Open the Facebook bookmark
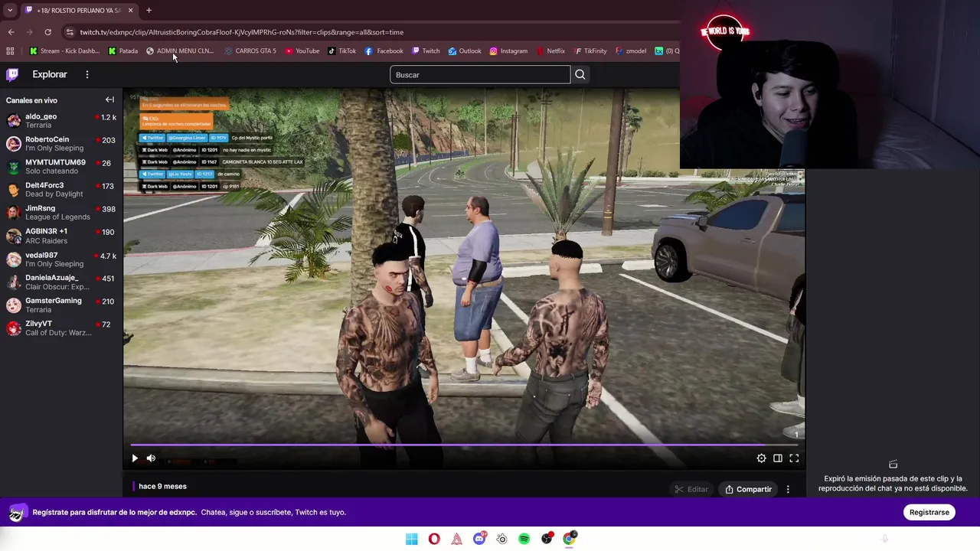The width and height of the screenshot is (980, 551). tap(384, 51)
